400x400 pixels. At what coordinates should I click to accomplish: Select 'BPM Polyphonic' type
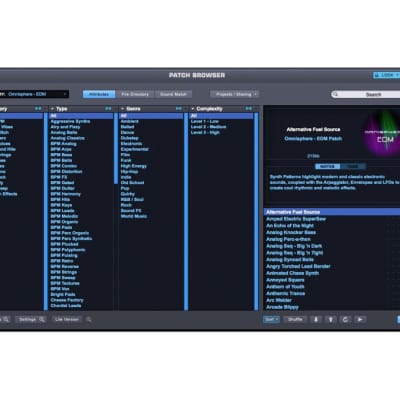[x=68, y=250]
